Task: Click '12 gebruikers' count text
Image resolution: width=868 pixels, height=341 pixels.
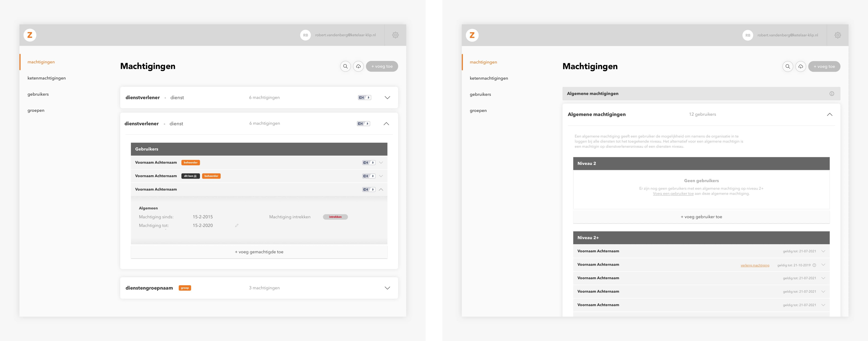Action: click(x=703, y=114)
